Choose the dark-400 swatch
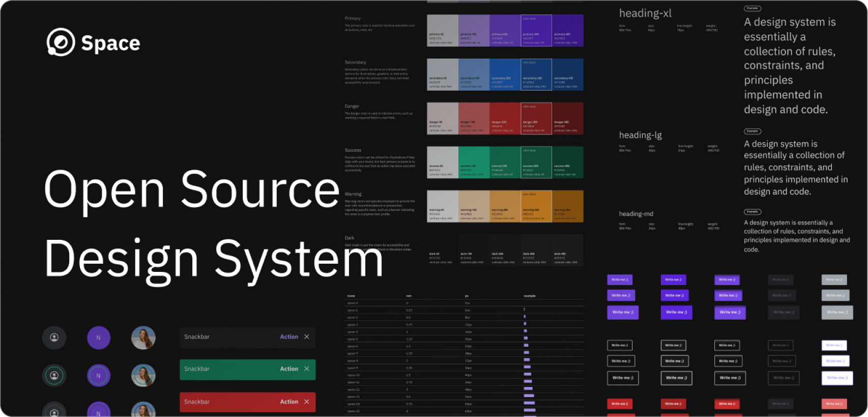This screenshot has height=417, width=868. click(568, 250)
